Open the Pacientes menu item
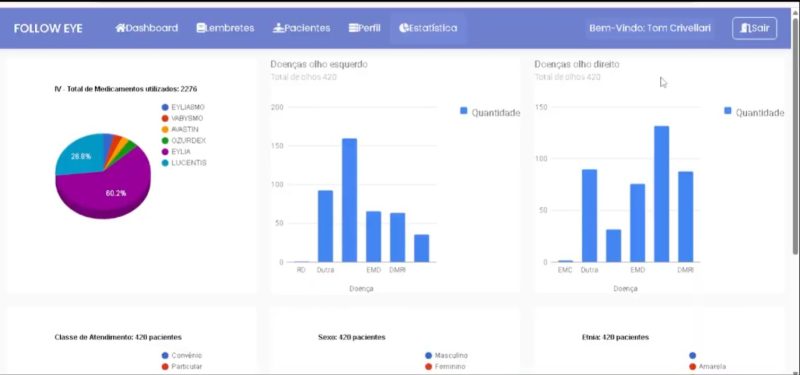This screenshot has width=800, height=375. pos(302,28)
